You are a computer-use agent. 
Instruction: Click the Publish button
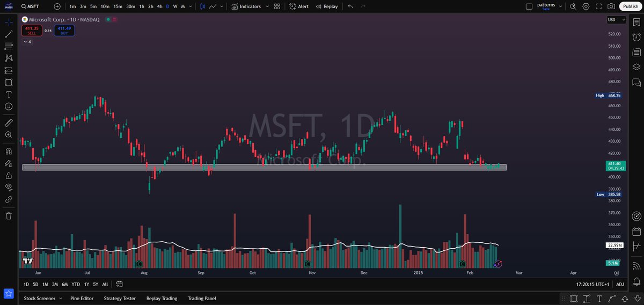click(x=630, y=6)
